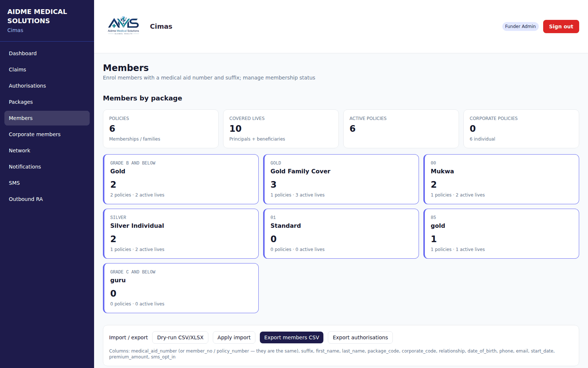The height and width of the screenshot is (368, 588).
Task: Click the AMS Aidme Medical Solutions logo
Action: (123, 25)
